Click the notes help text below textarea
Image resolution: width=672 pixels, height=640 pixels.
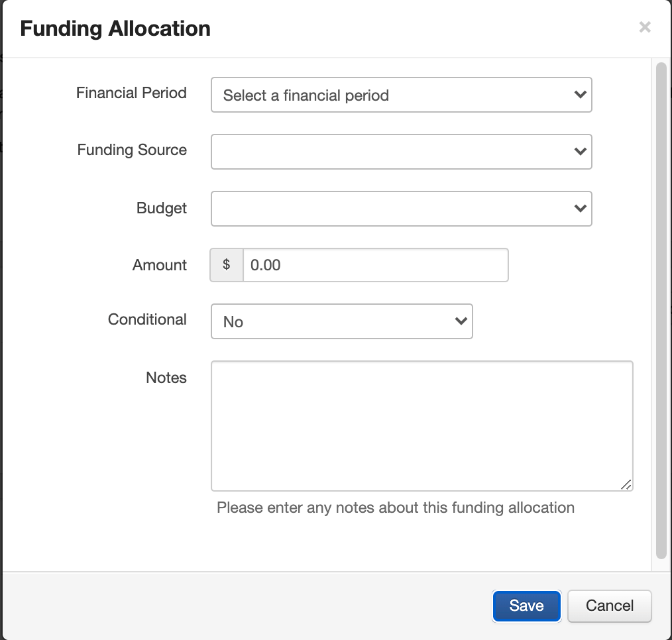(x=396, y=508)
